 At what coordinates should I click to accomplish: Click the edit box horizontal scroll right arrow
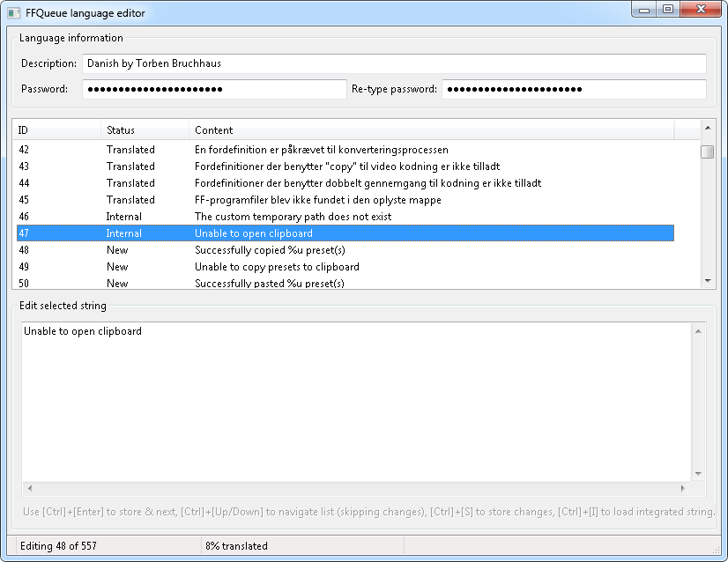[x=682, y=488]
